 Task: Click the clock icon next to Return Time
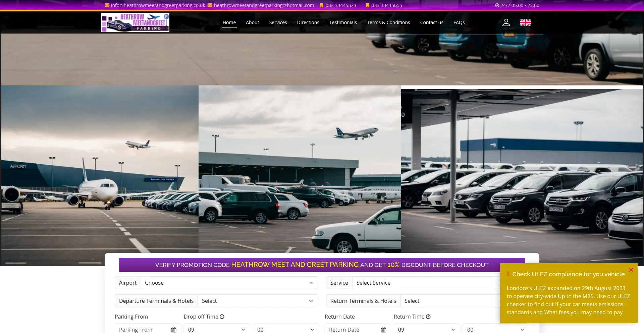click(428, 317)
